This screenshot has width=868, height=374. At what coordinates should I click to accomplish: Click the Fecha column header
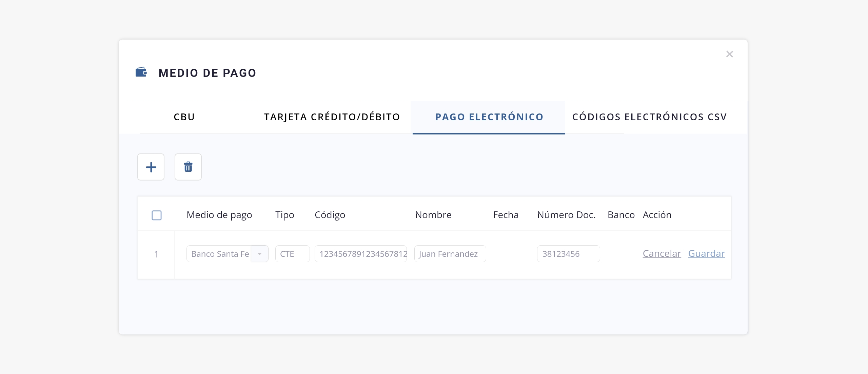[506, 215]
